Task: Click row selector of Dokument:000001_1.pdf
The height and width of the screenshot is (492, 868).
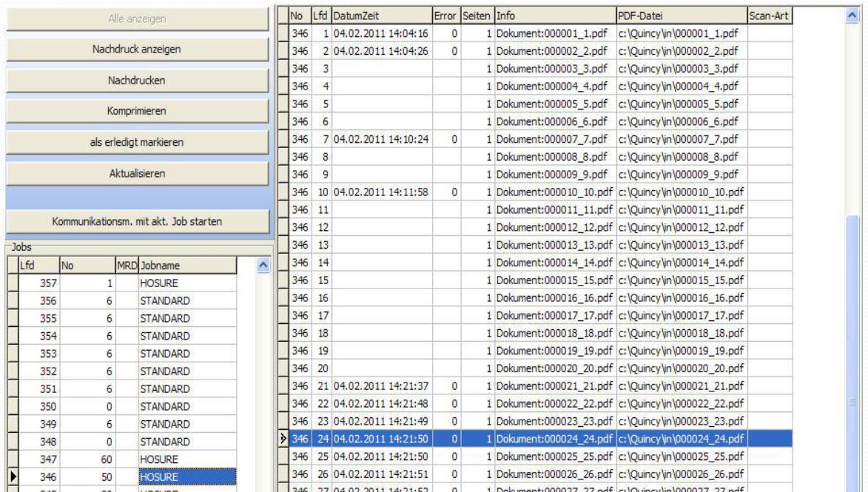Action: pos(281,32)
